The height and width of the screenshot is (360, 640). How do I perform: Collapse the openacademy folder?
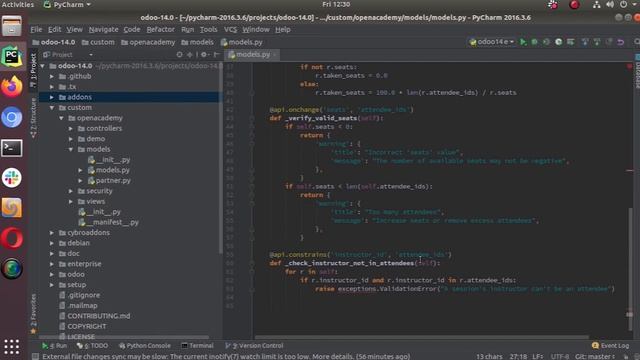[x=61, y=118]
